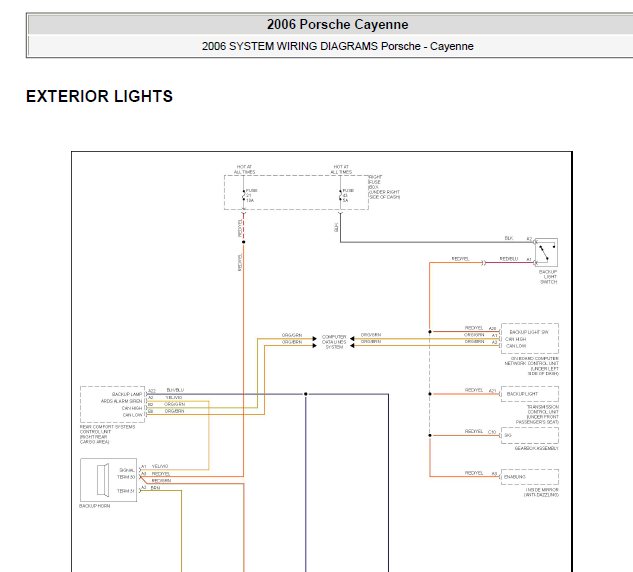Click 'YEL/VIO' label next to ARDS alarm siren
The image size is (633, 572).
(x=174, y=397)
